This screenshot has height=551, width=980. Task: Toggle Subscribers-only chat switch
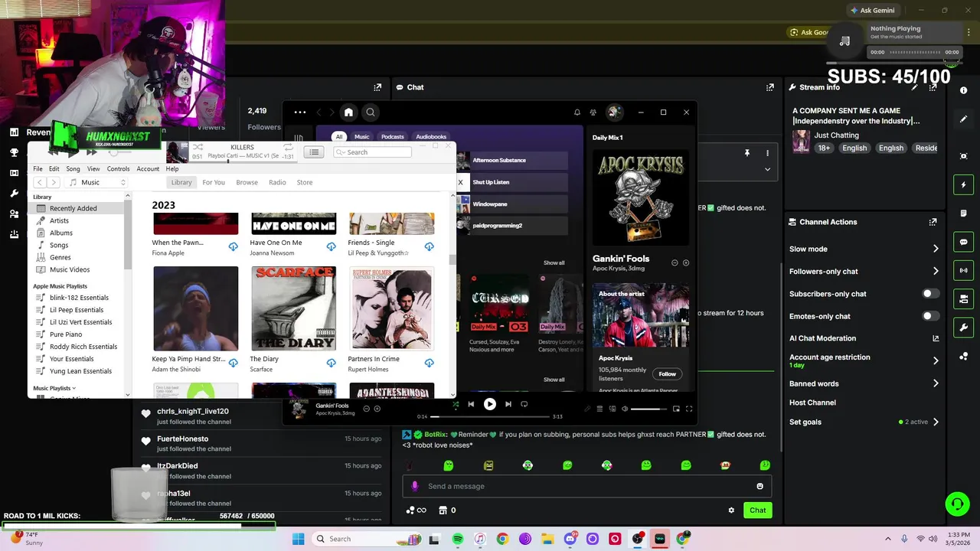click(930, 294)
